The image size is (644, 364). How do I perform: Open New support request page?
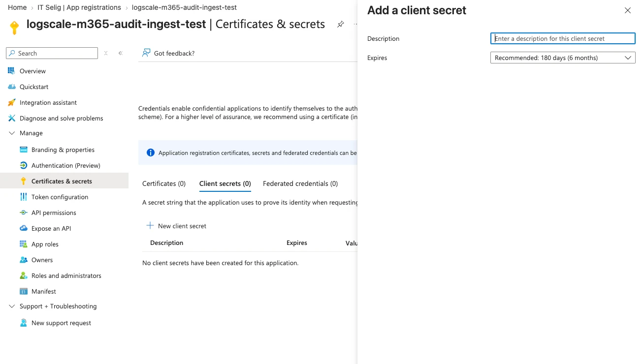(x=62, y=323)
